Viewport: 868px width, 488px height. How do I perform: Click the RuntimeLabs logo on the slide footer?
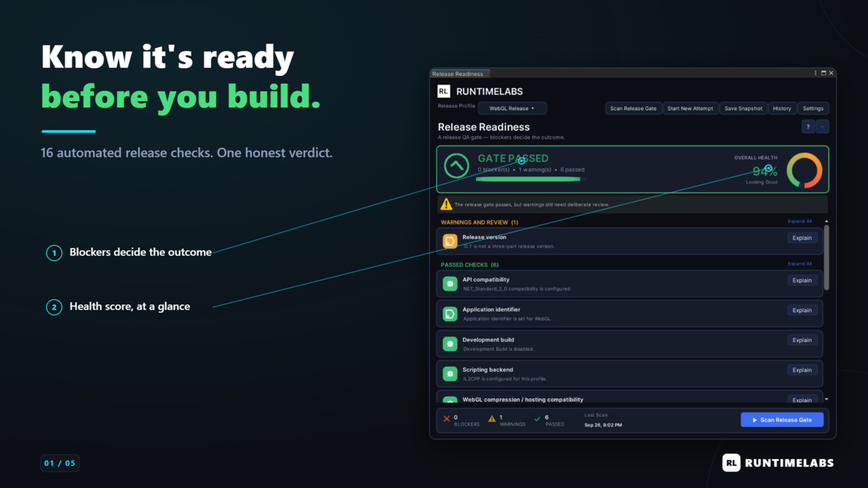tap(778, 463)
